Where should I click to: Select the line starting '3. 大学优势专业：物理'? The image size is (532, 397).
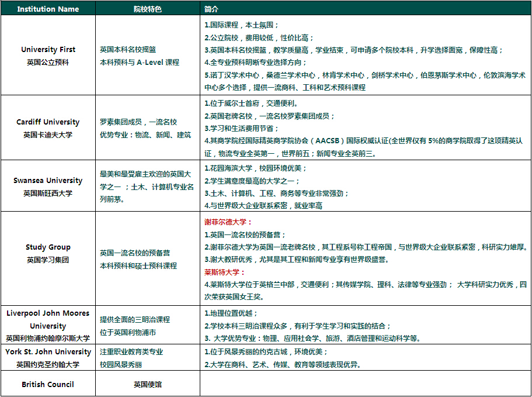click(x=313, y=339)
